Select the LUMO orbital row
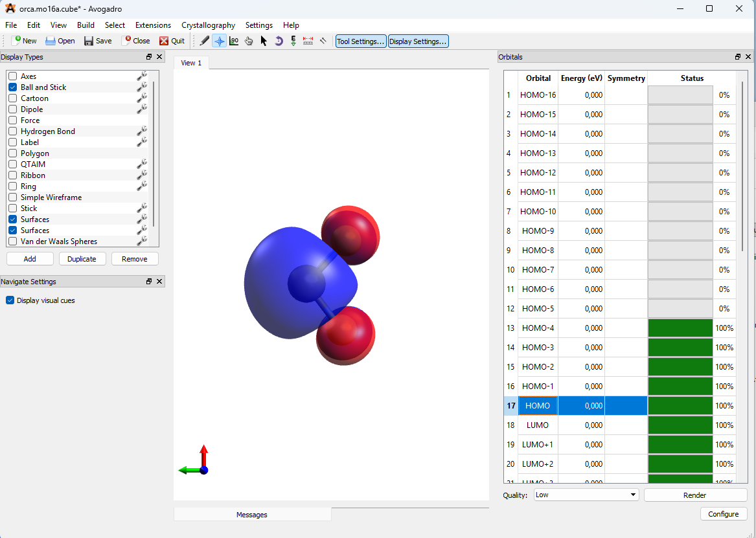This screenshot has width=756, height=538. pyautogui.click(x=538, y=425)
